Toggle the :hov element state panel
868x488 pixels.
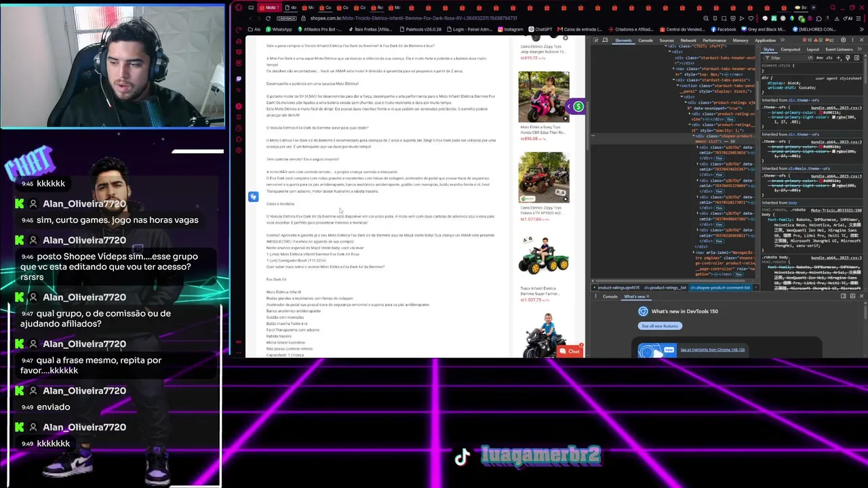[x=821, y=58]
